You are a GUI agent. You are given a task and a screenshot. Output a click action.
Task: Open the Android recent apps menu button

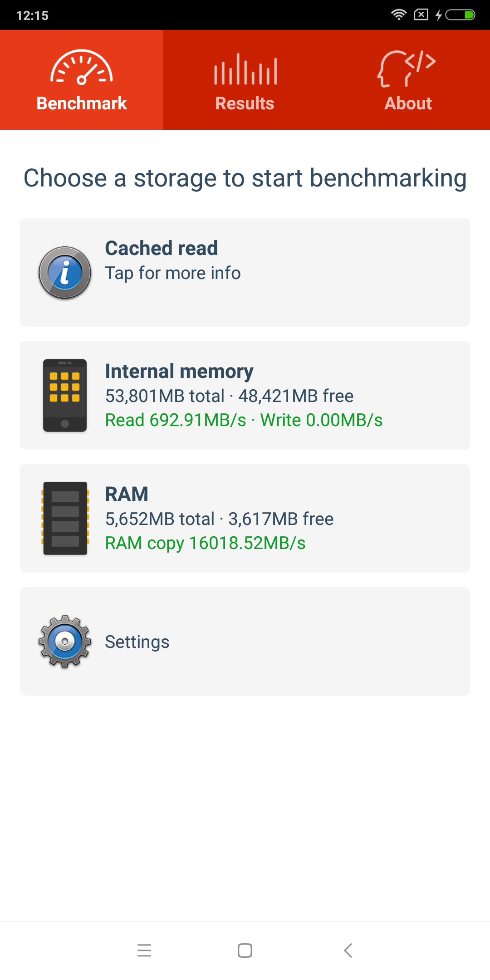click(x=144, y=950)
